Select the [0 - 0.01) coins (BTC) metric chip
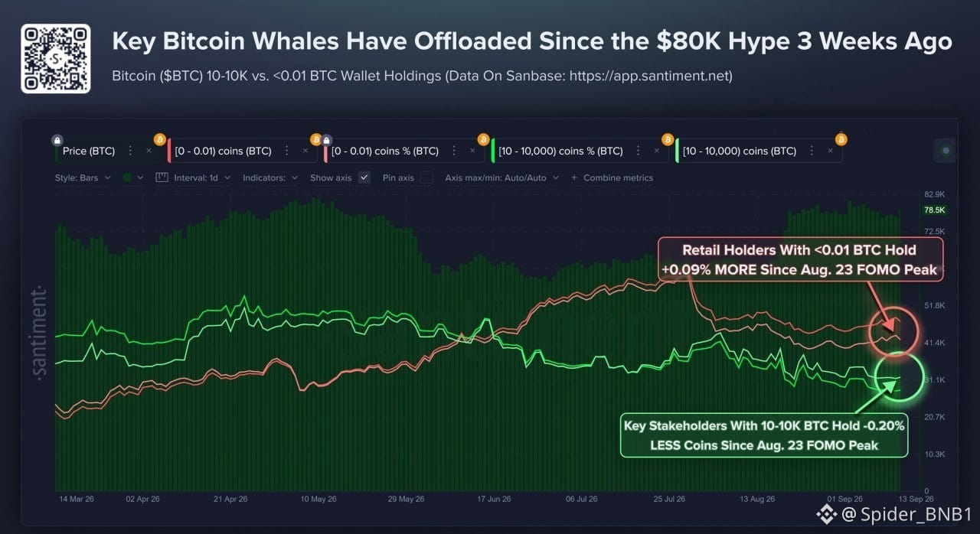This screenshot has width=980, height=534. (x=224, y=151)
